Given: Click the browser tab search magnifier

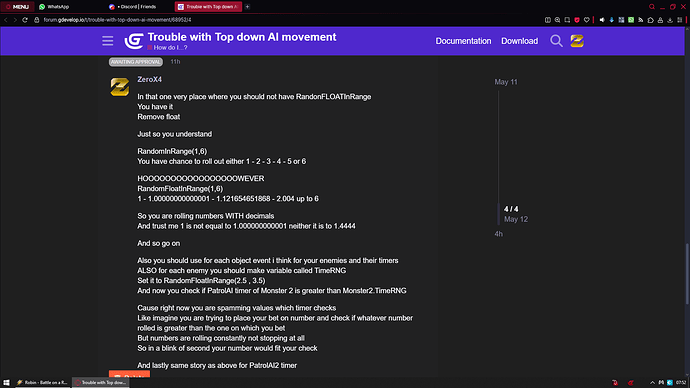Looking at the screenshot, I should [652, 7].
